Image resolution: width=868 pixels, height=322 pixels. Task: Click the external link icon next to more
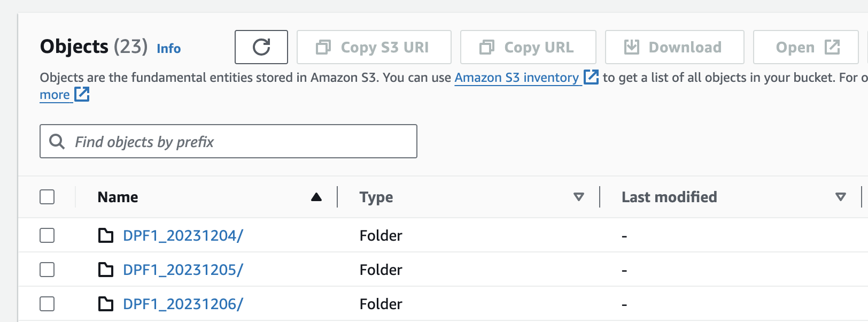tap(82, 95)
